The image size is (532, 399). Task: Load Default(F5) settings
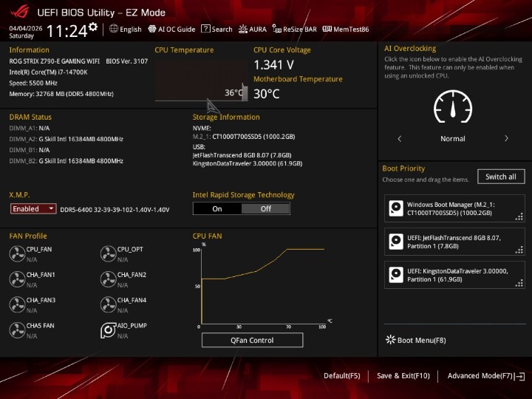click(x=342, y=375)
